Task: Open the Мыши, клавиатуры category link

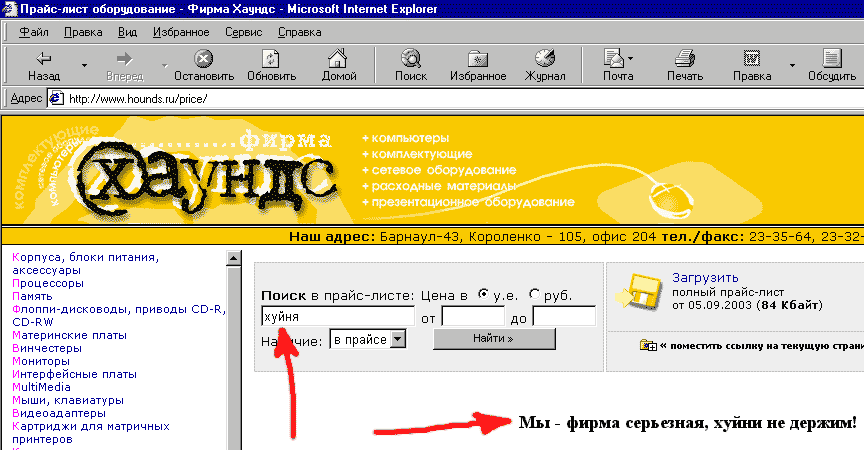Action: pos(68,400)
